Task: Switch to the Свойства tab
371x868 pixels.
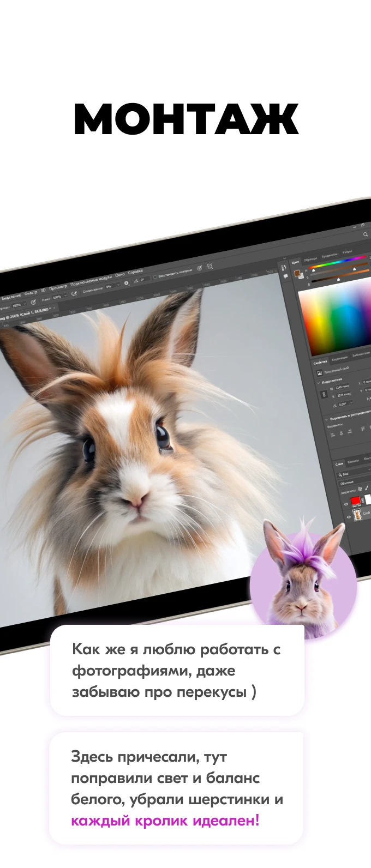Action: point(320,363)
